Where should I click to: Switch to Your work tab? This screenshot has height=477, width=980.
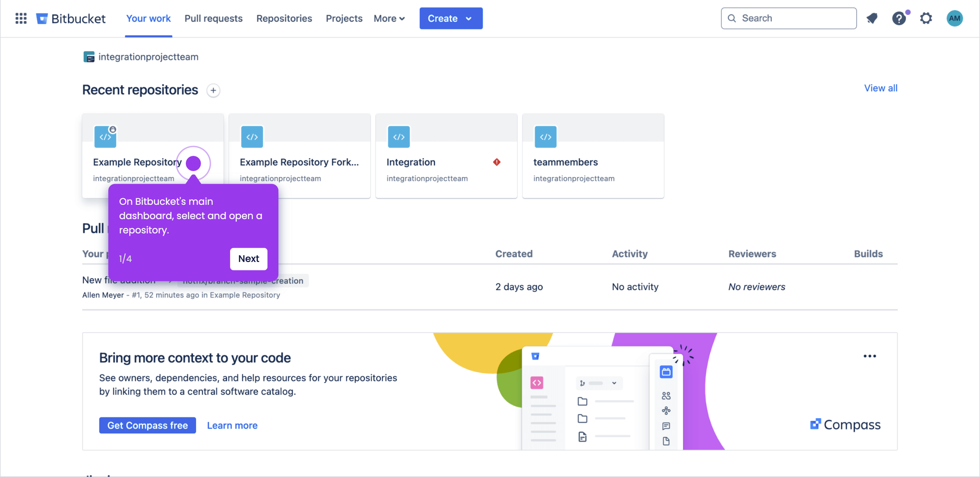click(x=148, y=18)
